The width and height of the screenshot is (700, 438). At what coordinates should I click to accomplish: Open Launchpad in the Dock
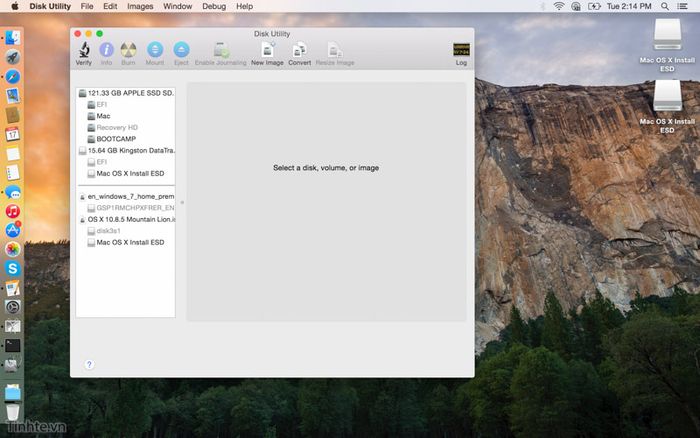pyautogui.click(x=12, y=57)
